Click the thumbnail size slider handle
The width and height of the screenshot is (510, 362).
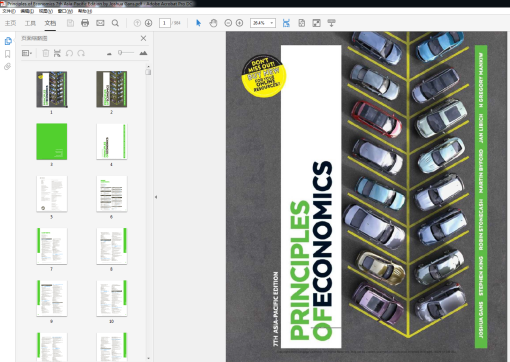(120, 52)
